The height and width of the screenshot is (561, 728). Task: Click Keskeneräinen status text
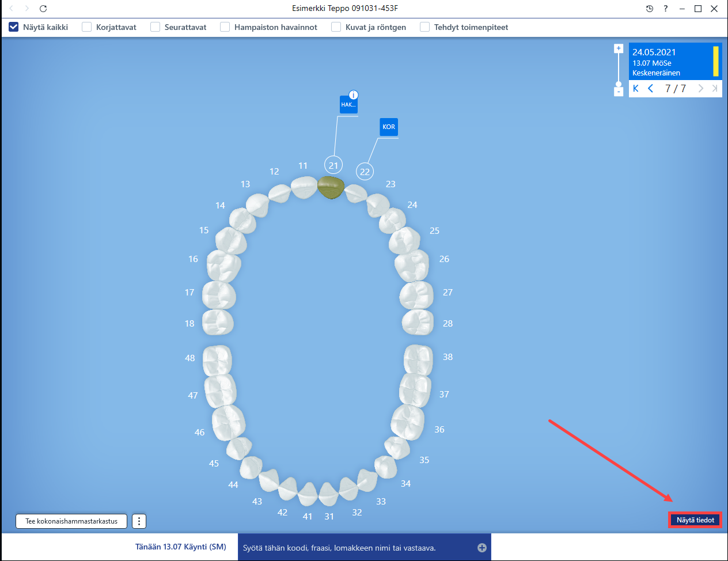click(x=656, y=73)
